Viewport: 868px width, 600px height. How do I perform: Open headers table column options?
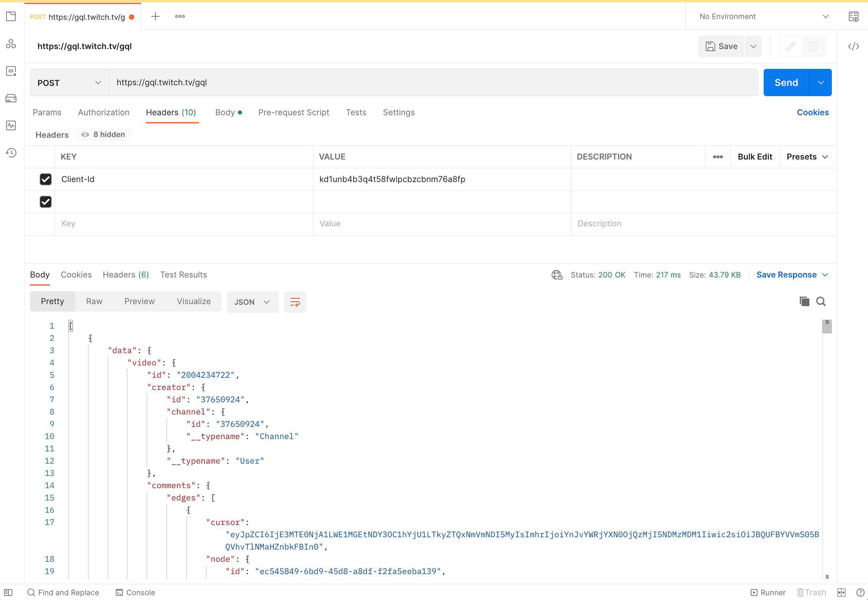point(718,157)
